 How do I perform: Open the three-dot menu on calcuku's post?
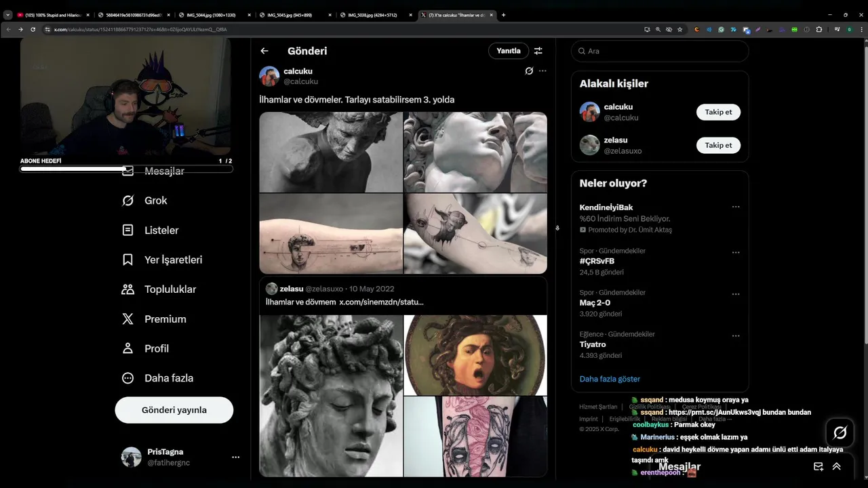coord(542,70)
